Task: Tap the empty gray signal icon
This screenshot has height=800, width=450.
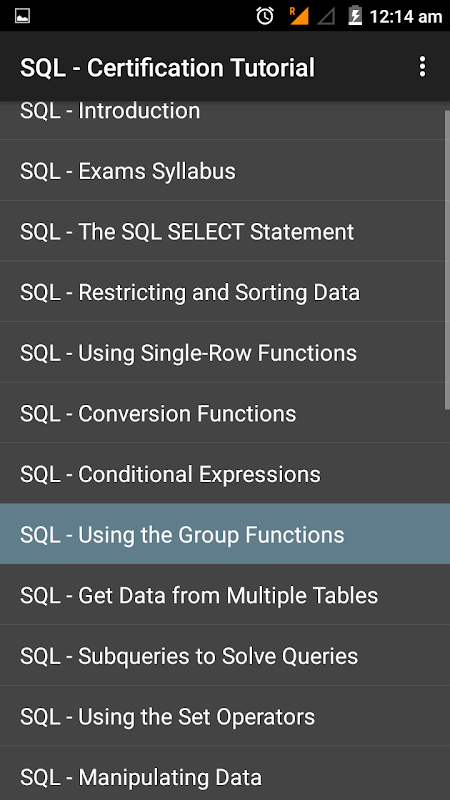Action: 326,16
